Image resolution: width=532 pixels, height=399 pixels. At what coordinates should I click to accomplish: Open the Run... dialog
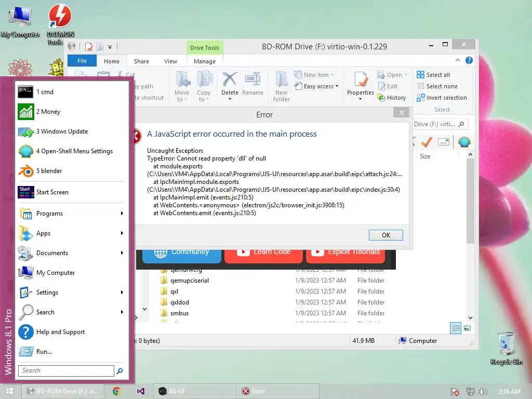coord(72,352)
